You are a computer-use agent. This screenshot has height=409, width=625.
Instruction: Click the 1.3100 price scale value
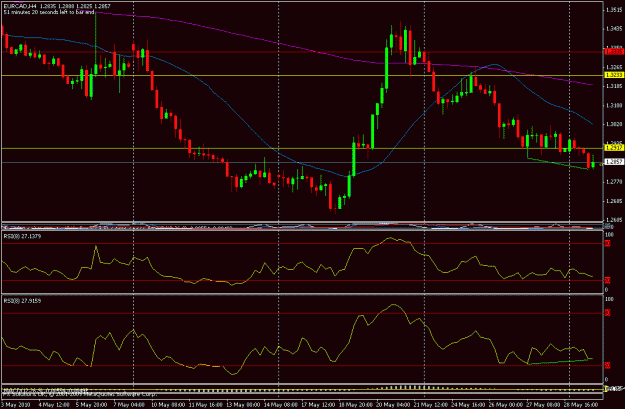[x=614, y=105]
